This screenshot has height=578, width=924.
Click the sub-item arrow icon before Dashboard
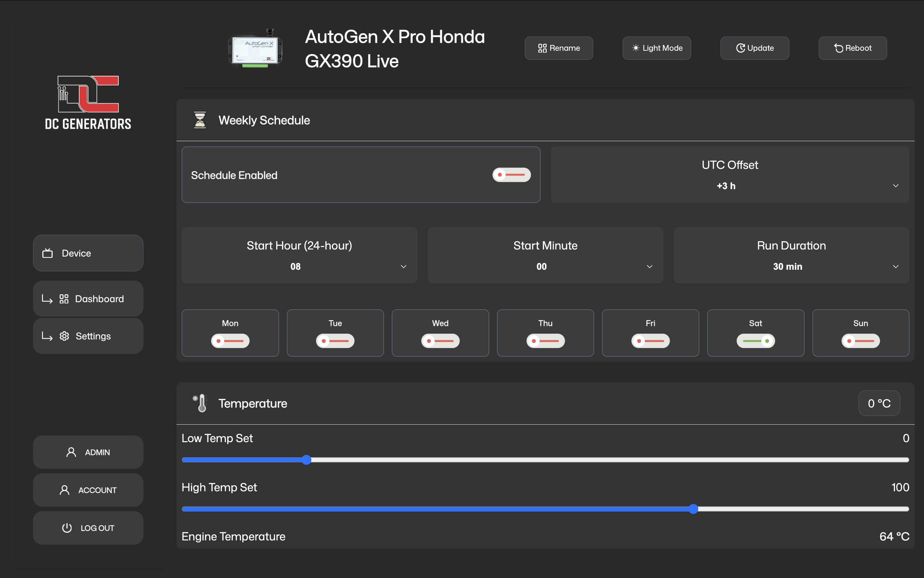[x=47, y=299]
